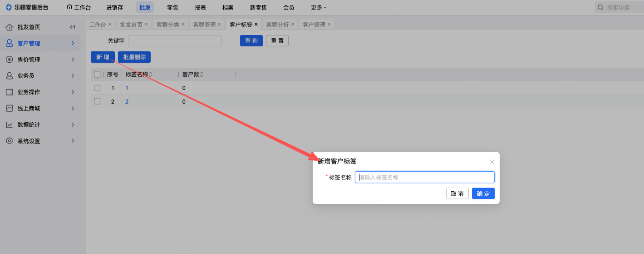Image resolution: width=644 pixels, height=254 pixels.
Task: Open the 更多 dropdown menu
Action: click(x=319, y=7)
